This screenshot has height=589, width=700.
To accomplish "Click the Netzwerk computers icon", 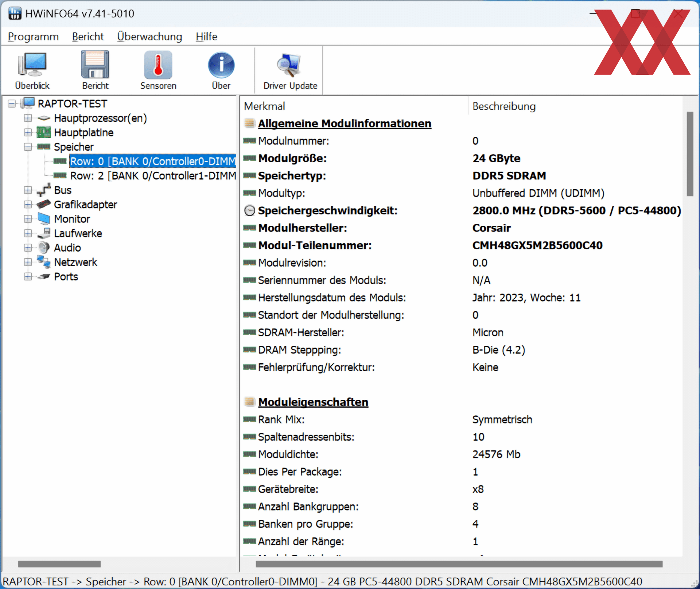I will 44,262.
